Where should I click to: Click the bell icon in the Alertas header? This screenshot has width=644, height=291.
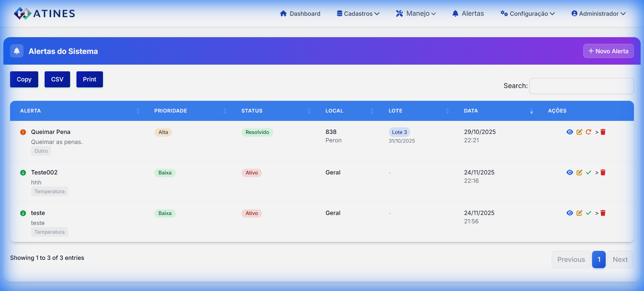click(x=17, y=51)
